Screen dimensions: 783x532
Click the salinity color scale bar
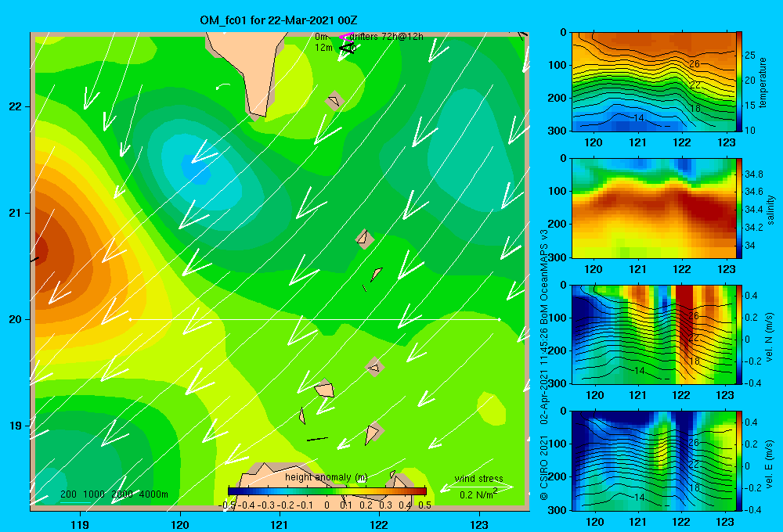(x=739, y=208)
